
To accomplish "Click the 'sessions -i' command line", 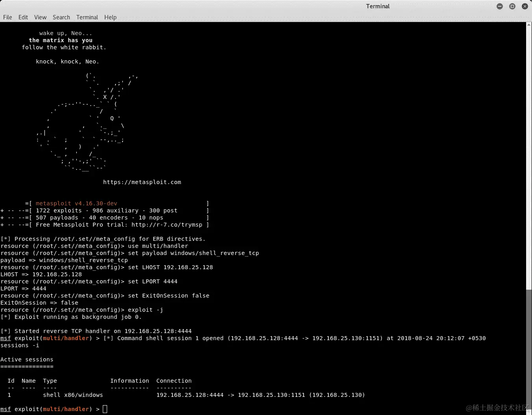I will coord(20,345).
